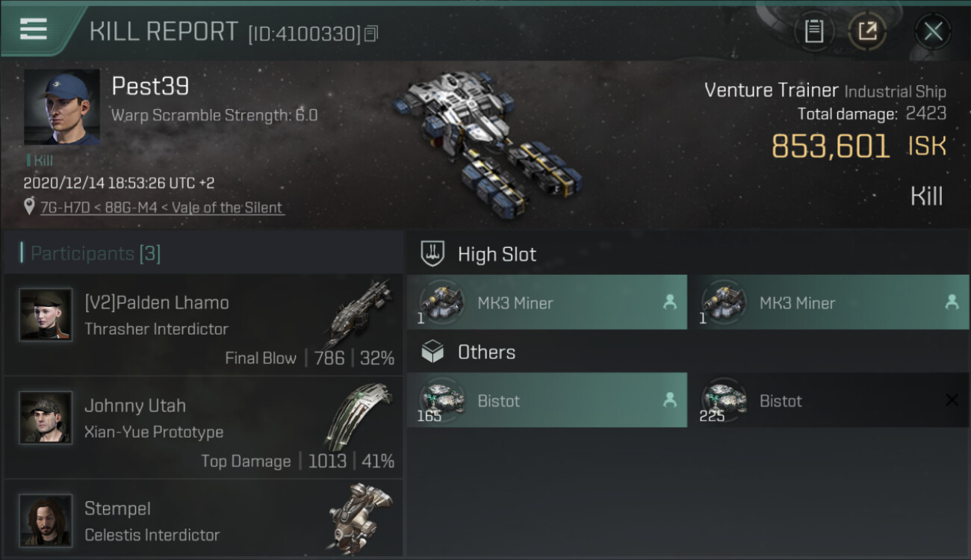This screenshot has height=560, width=971.
Task: Click the X on 225 Bistot
Action: click(x=952, y=400)
